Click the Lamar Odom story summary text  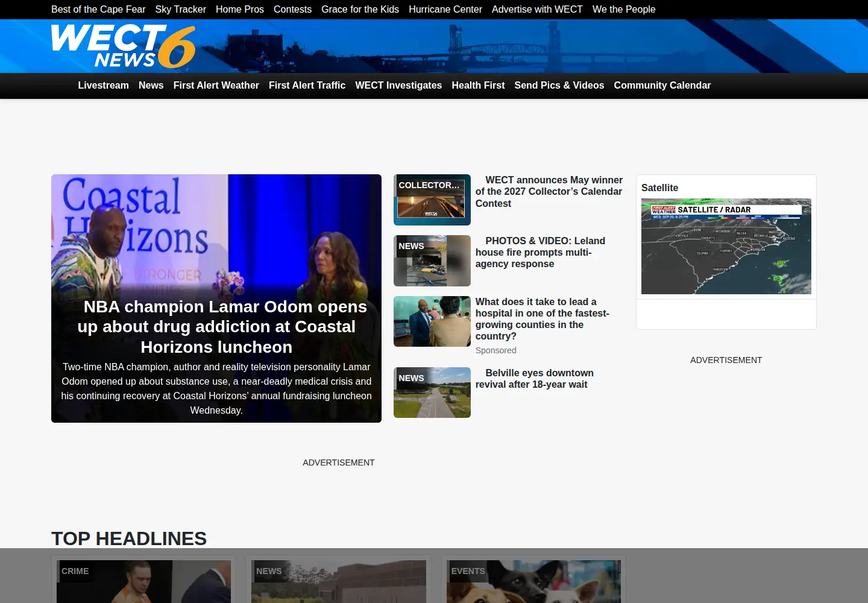tap(216, 388)
